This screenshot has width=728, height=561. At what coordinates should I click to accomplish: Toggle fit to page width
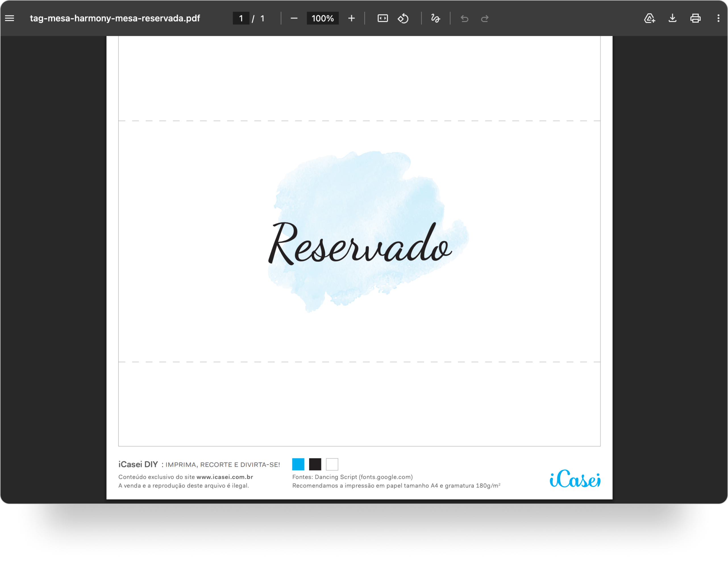tap(382, 18)
